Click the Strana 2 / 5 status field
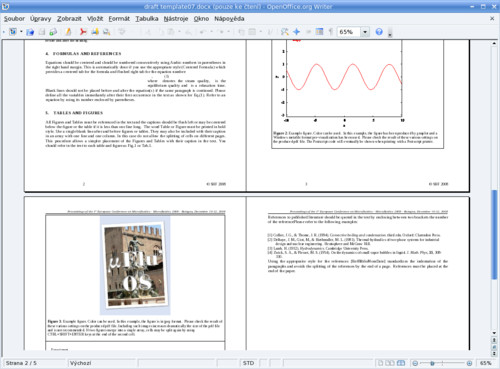The width and height of the screenshot is (500, 369). point(35,363)
